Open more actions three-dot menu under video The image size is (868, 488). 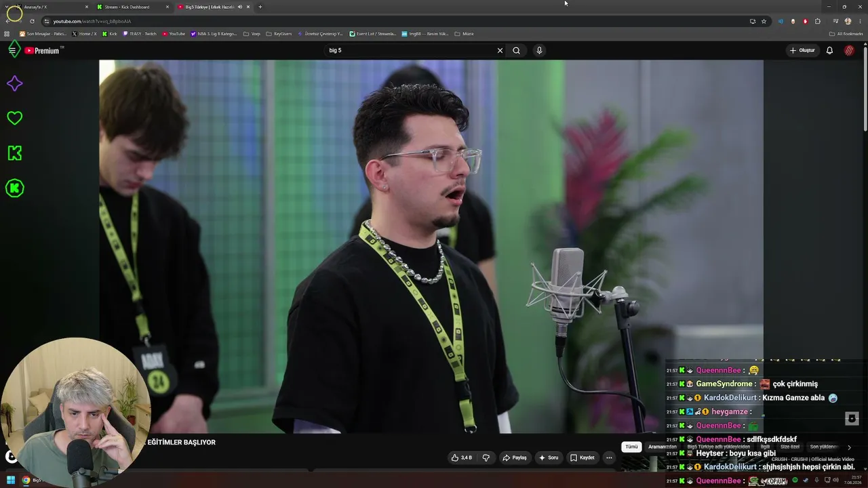pos(609,457)
